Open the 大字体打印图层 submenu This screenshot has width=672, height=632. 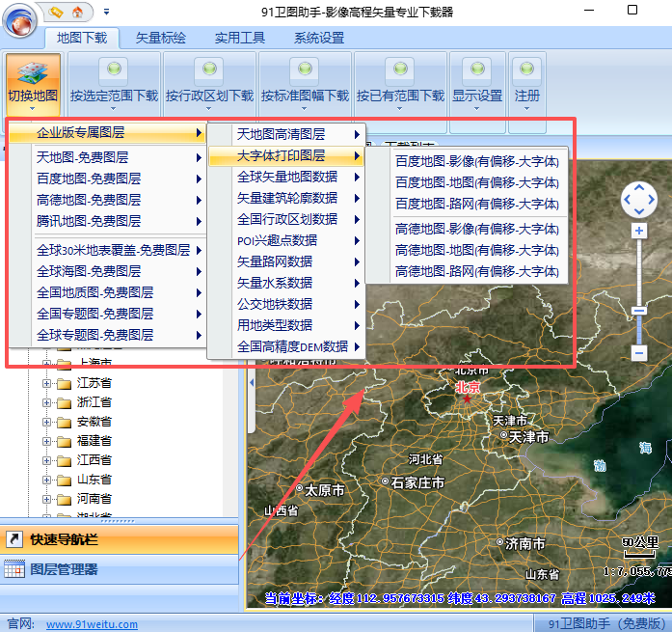(x=285, y=155)
